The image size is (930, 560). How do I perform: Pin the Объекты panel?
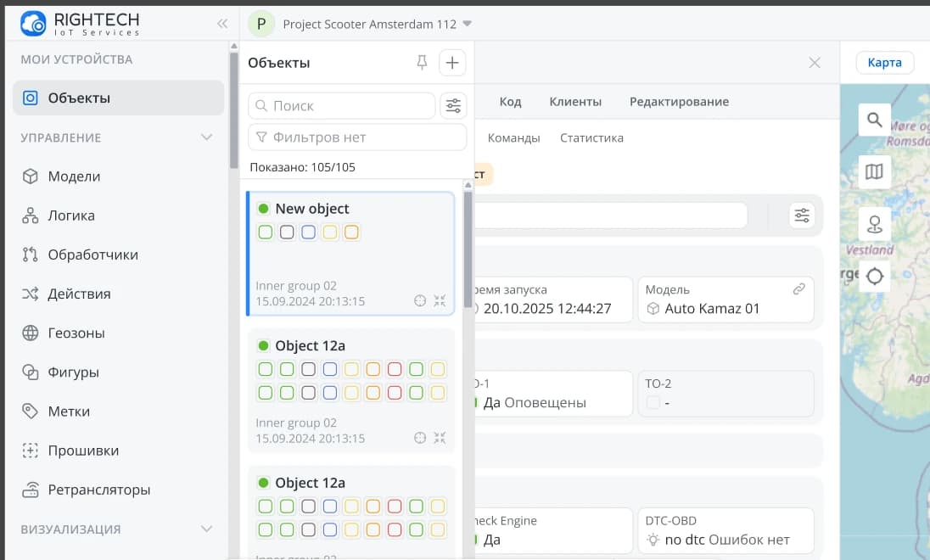pyautogui.click(x=422, y=63)
